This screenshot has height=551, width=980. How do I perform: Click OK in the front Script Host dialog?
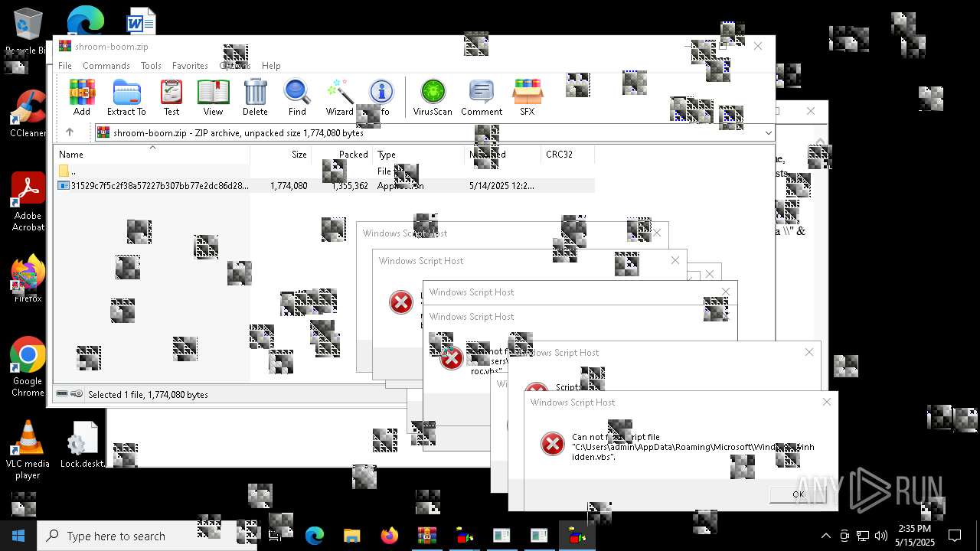799,494
